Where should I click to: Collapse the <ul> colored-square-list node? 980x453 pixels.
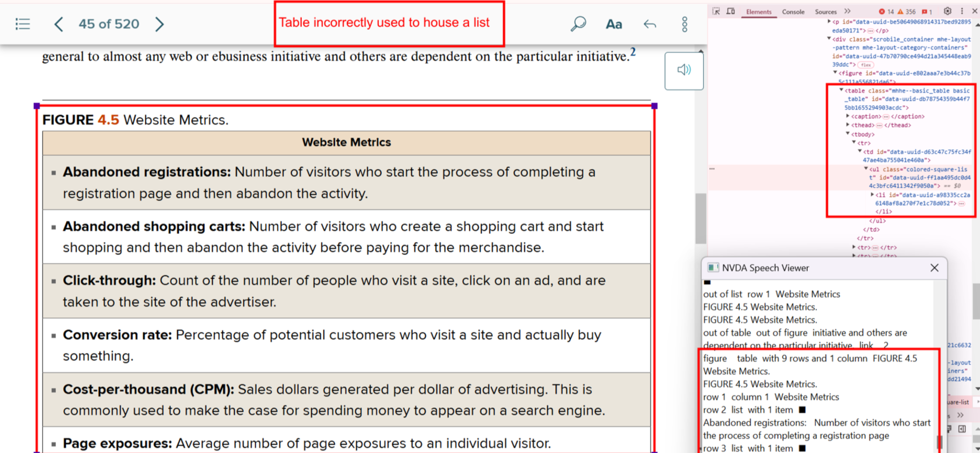[x=866, y=169]
